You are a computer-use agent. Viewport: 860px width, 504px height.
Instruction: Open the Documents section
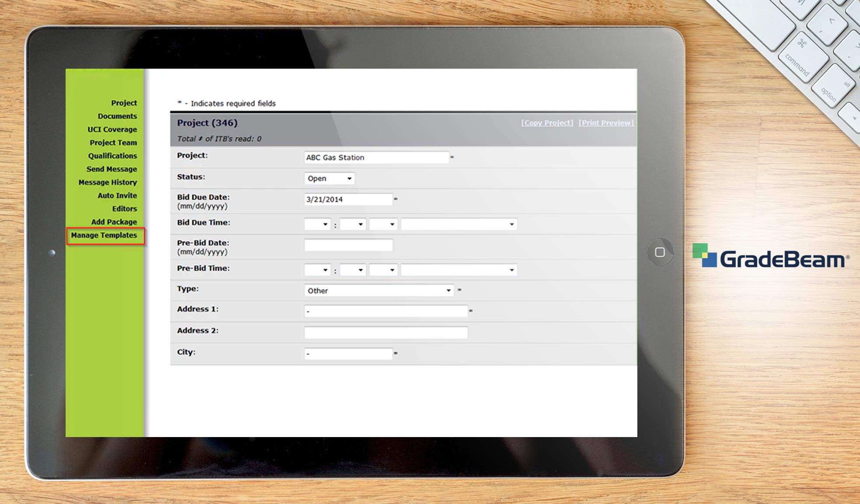click(x=117, y=116)
